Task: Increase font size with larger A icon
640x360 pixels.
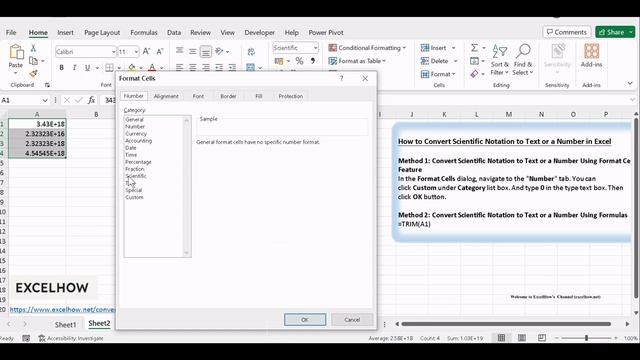Action: (x=146, y=51)
